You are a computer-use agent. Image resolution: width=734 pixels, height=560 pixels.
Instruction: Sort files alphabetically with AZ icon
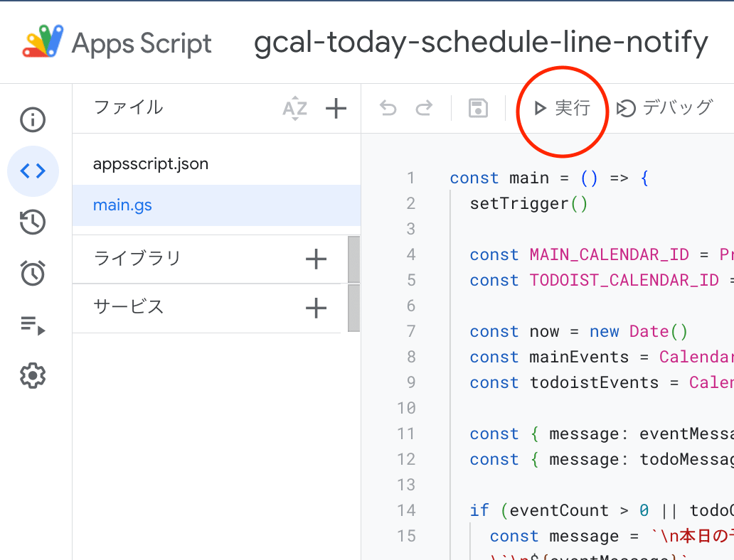(x=295, y=109)
